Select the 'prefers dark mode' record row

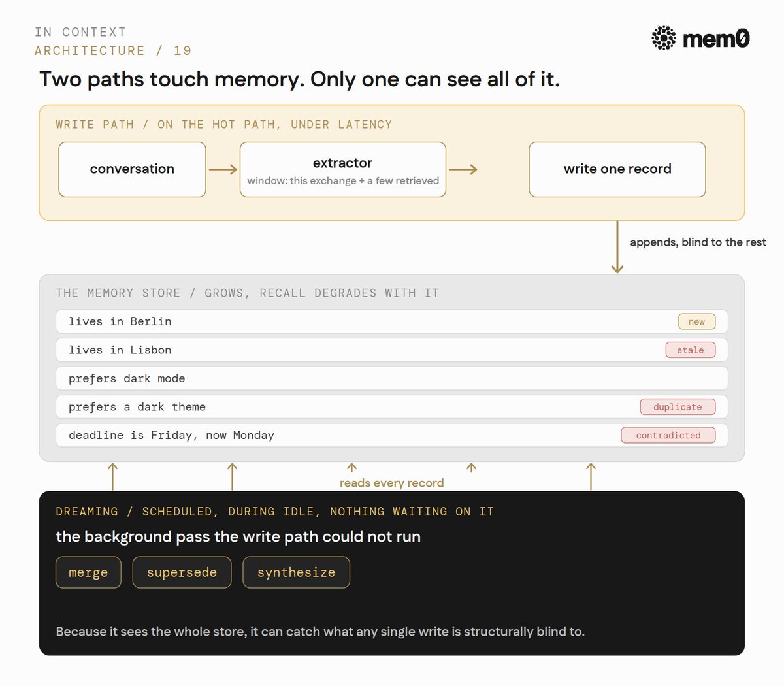(x=392, y=378)
